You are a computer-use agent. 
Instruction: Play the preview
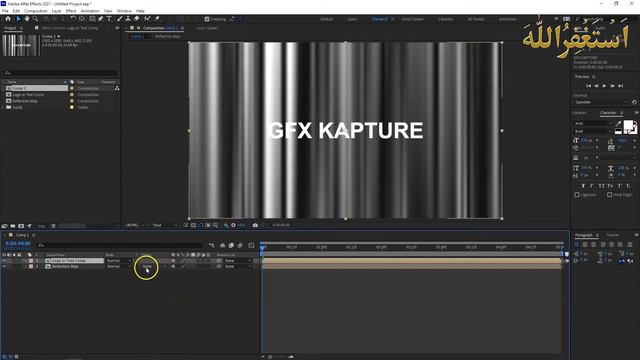(x=604, y=86)
